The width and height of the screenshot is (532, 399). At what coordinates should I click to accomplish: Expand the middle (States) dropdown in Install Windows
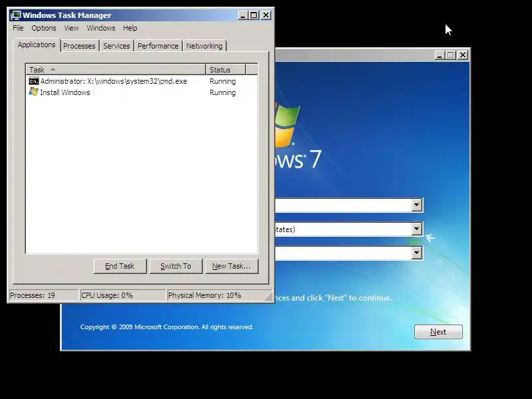coord(417,229)
